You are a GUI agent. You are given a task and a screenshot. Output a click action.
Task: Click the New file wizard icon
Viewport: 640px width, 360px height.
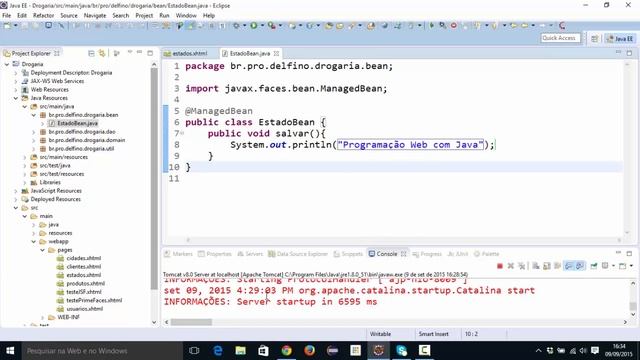point(7,25)
